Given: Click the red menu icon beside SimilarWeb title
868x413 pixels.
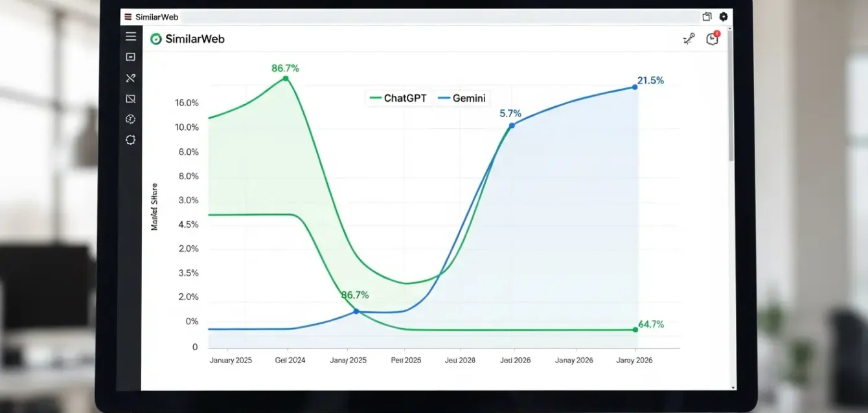Looking at the screenshot, I should pyautogui.click(x=128, y=17).
